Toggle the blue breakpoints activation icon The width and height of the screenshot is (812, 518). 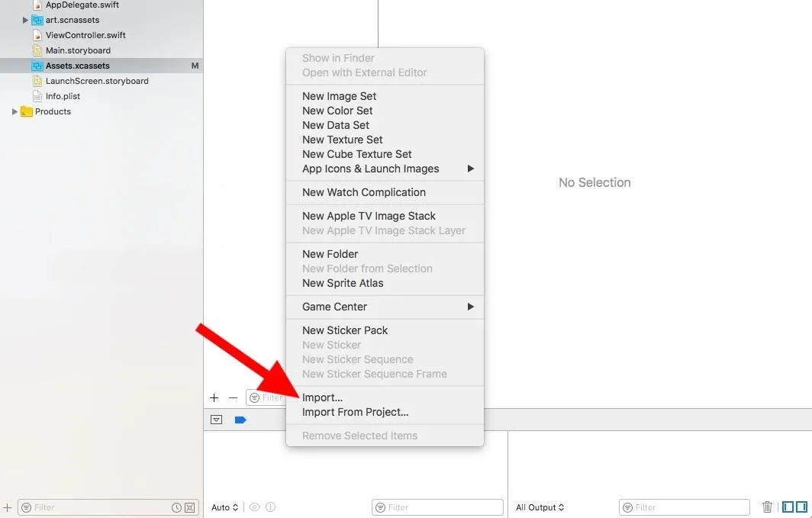(240, 420)
